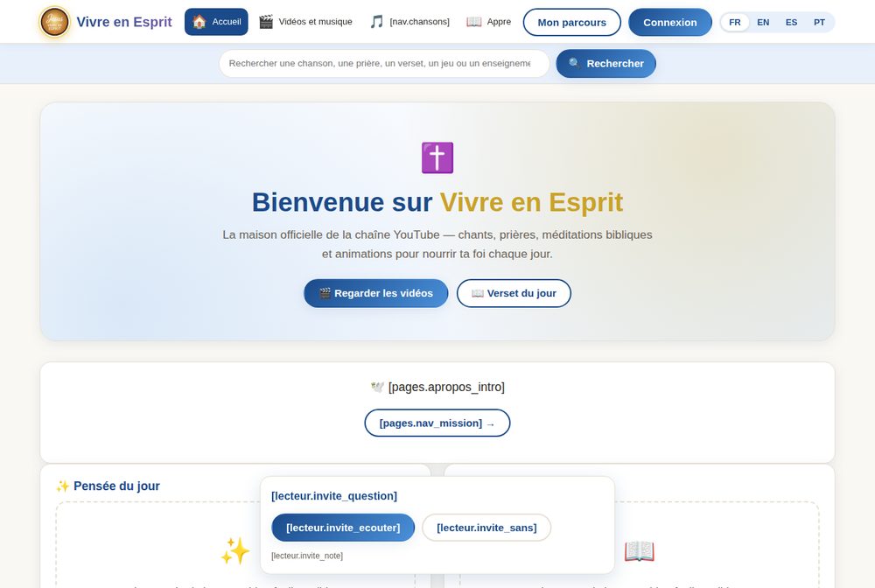
Task: Click the purple cross icon in the hero
Action: tap(437, 157)
